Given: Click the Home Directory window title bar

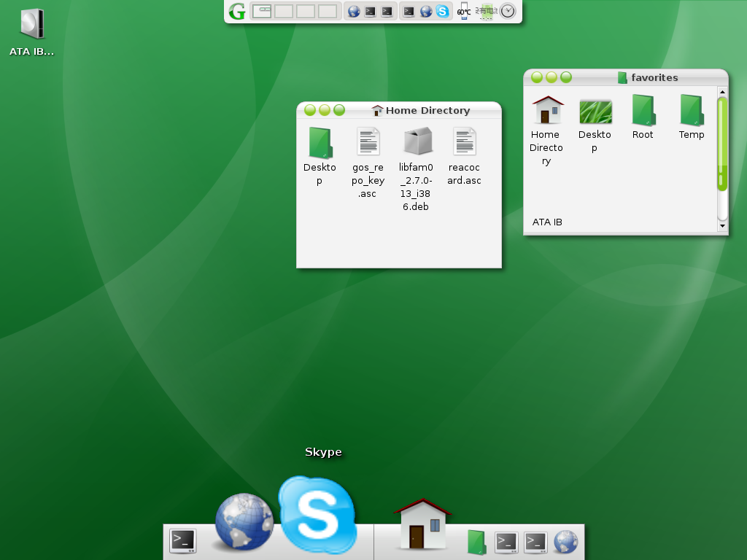Looking at the screenshot, I should tap(399, 111).
